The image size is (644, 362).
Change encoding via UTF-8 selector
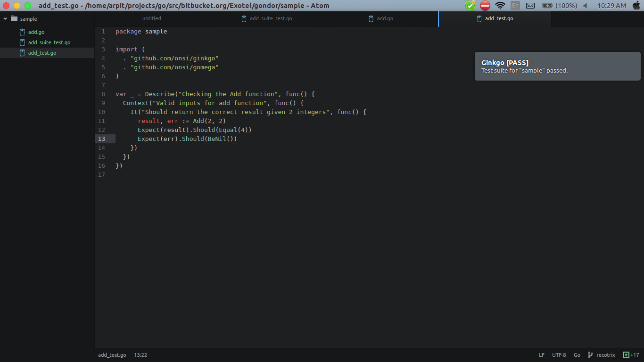click(559, 355)
